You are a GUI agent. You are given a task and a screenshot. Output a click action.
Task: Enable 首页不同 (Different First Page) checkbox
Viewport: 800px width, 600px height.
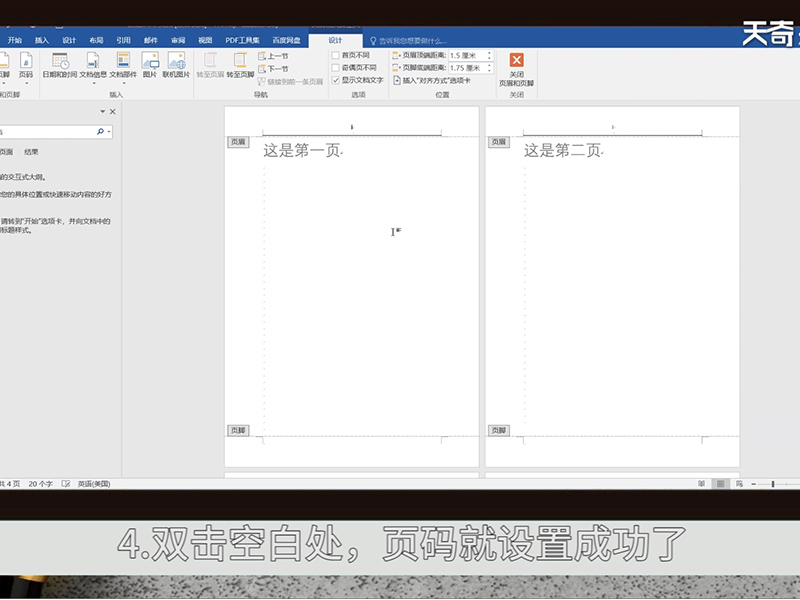click(x=336, y=55)
